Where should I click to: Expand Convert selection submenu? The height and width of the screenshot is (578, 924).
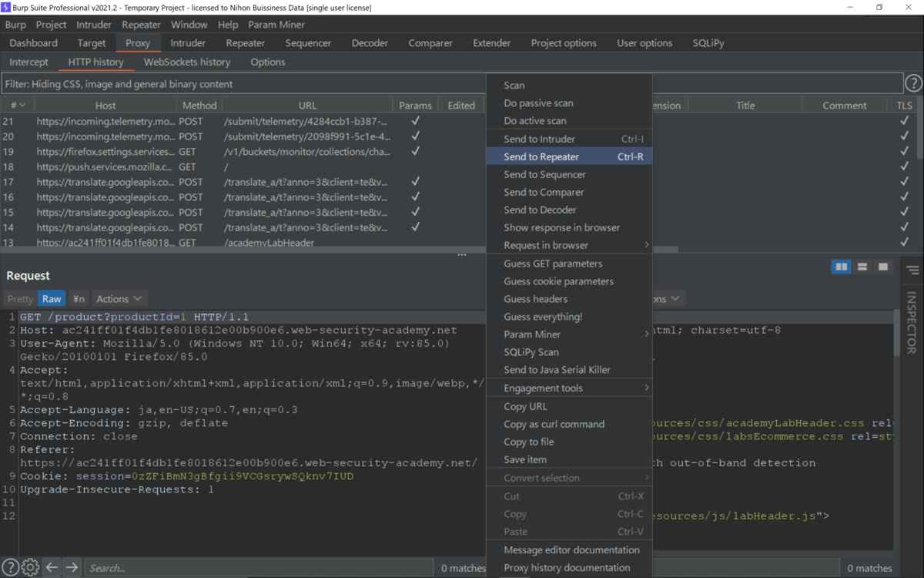[x=569, y=478]
